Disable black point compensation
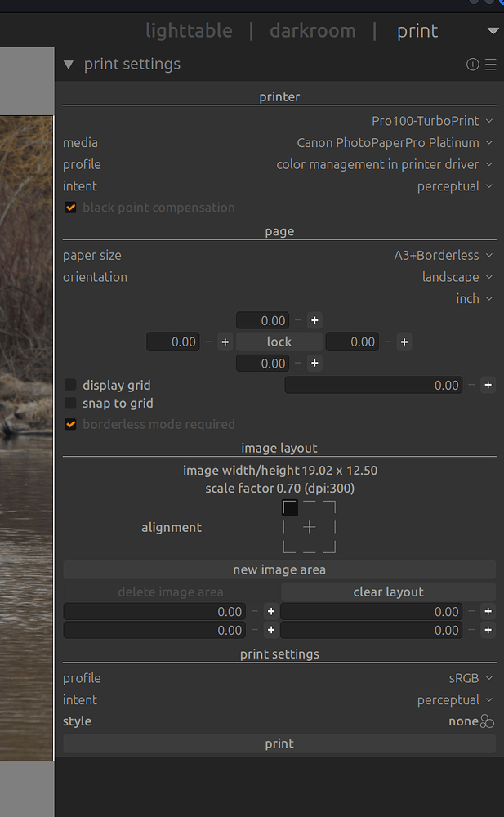 (70, 207)
